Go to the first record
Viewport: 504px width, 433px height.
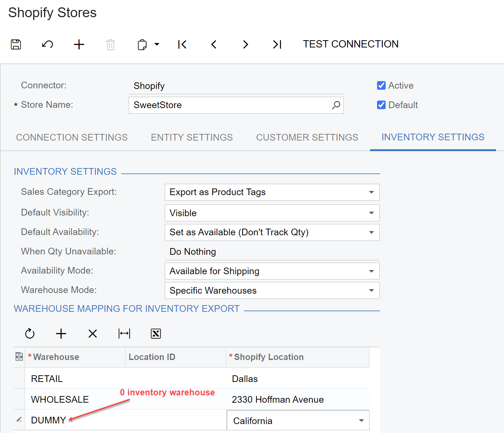pos(182,44)
